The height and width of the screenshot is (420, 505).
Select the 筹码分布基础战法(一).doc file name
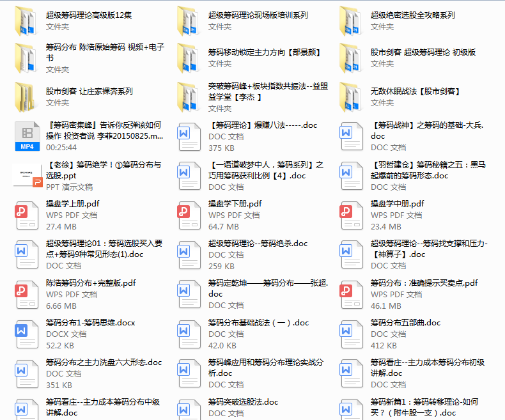258,323
